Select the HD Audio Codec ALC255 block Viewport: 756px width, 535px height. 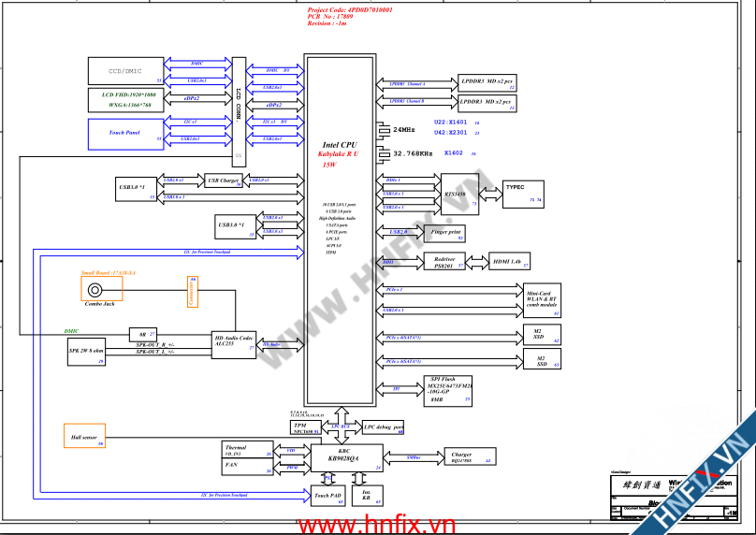click(234, 343)
